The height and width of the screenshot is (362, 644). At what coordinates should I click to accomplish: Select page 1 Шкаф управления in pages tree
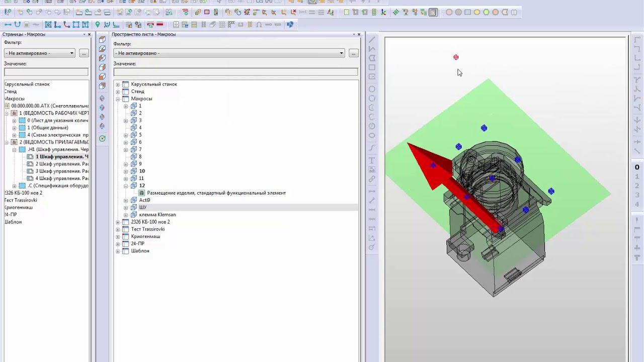click(62, 157)
